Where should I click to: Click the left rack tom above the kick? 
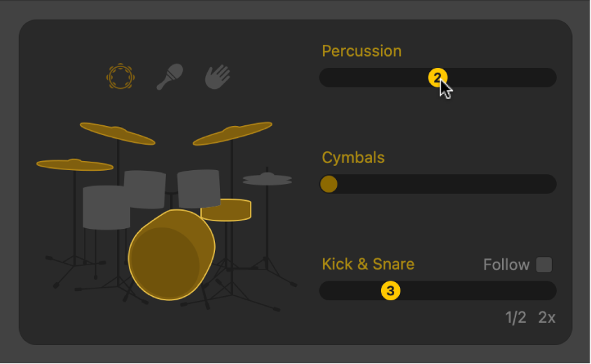(145, 188)
